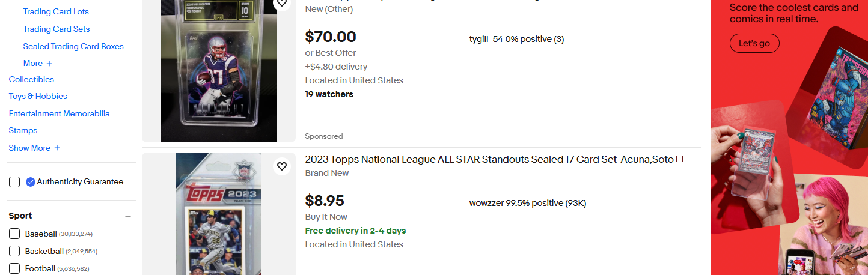
Task: Expand Show More categories list
Action: 34,148
